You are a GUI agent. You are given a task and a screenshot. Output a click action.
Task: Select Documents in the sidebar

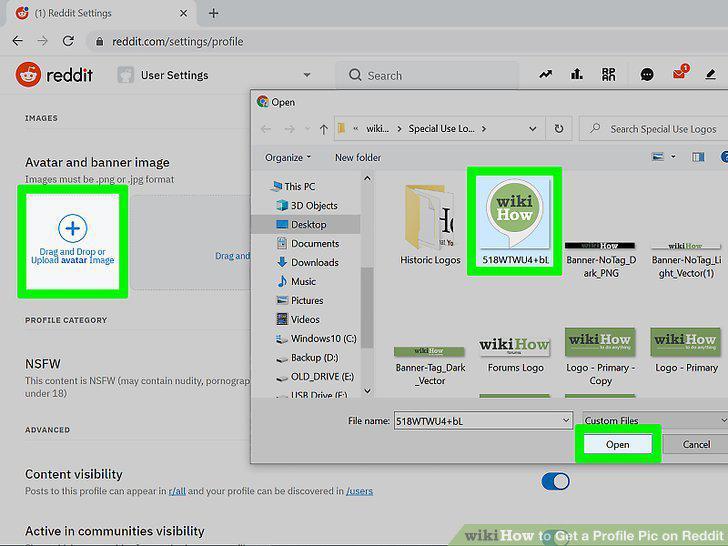[x=308, y=243]
